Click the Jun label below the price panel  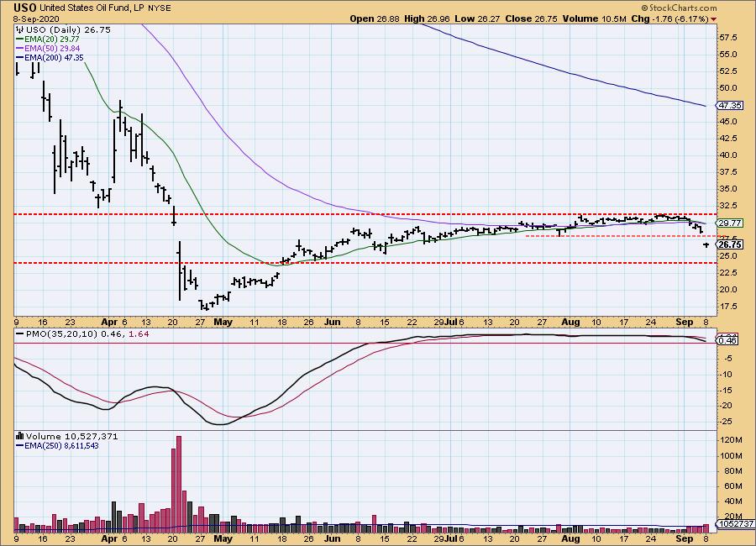332,322
